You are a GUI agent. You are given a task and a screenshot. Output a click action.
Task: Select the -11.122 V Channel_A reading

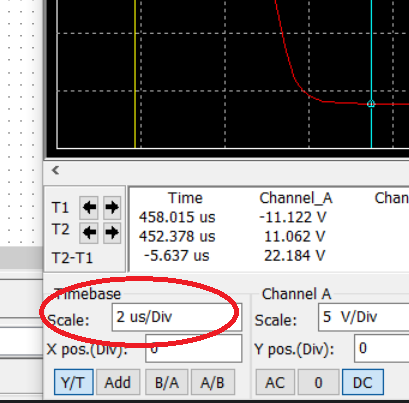[293, 217]
